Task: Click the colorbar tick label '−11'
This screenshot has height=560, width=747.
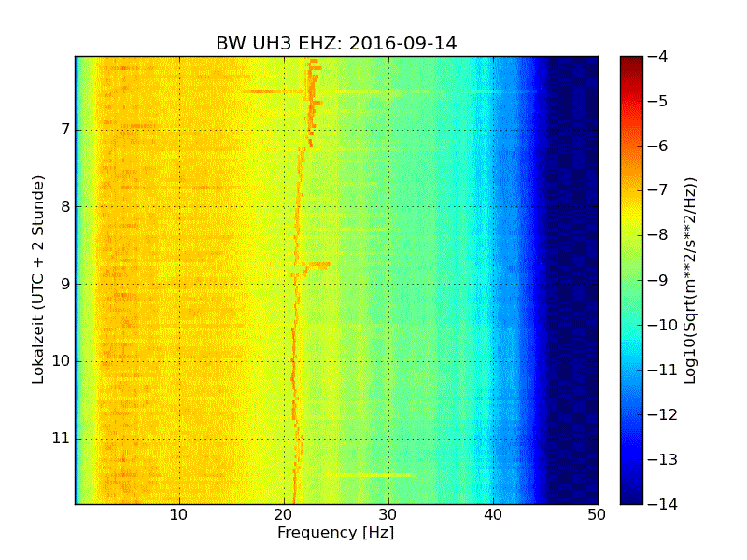Action: point(663,370)
